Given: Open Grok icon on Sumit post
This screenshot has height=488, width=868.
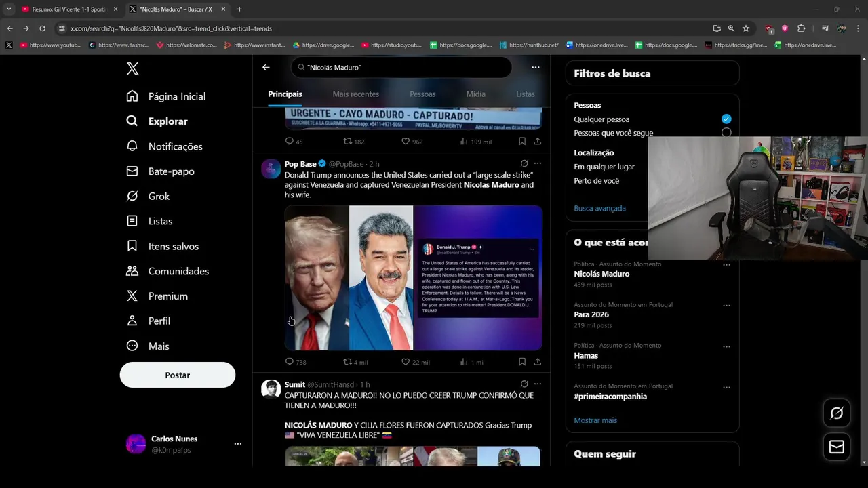Looking at the screenshot, I should [x=524, y=384].
